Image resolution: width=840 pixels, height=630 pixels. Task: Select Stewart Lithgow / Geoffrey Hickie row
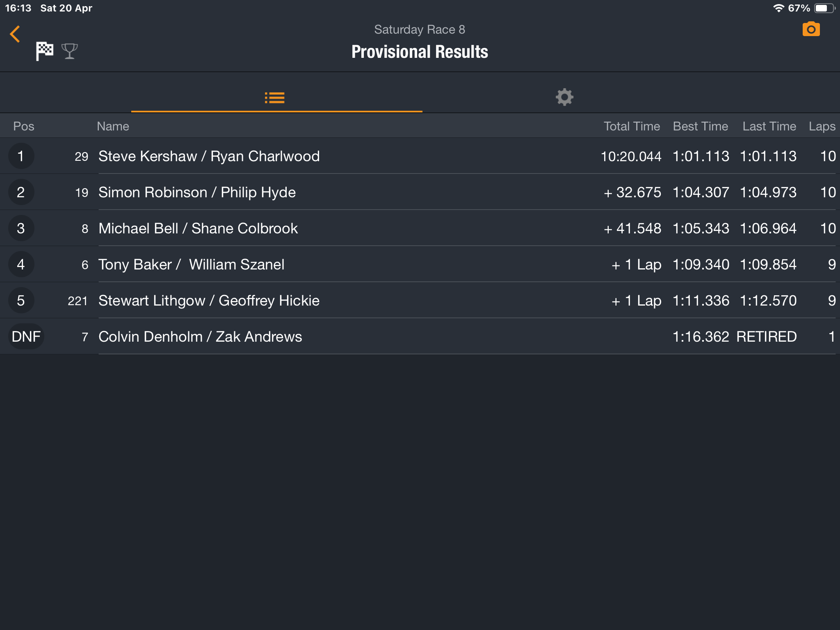pyautogui.click(x=209, y=301)
